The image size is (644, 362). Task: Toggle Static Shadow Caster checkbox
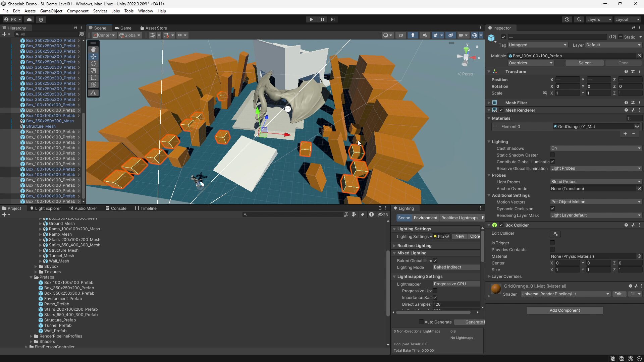552,155
